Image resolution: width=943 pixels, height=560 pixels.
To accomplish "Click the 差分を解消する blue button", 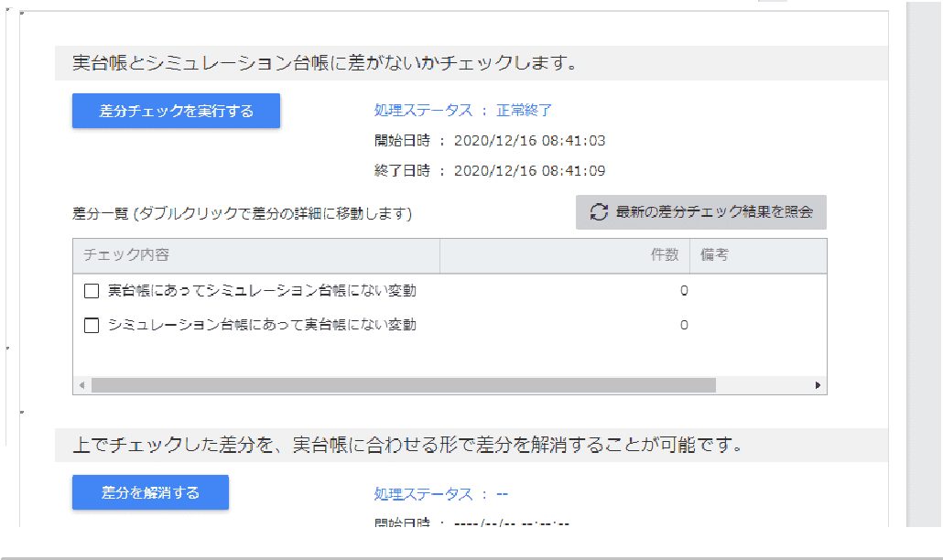I will [150, 493].
